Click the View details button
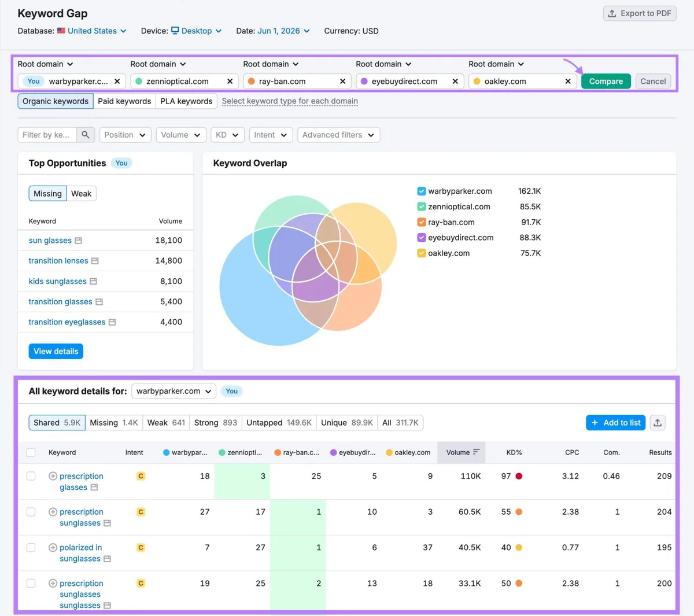694x616 pixels. click(56, 351)
